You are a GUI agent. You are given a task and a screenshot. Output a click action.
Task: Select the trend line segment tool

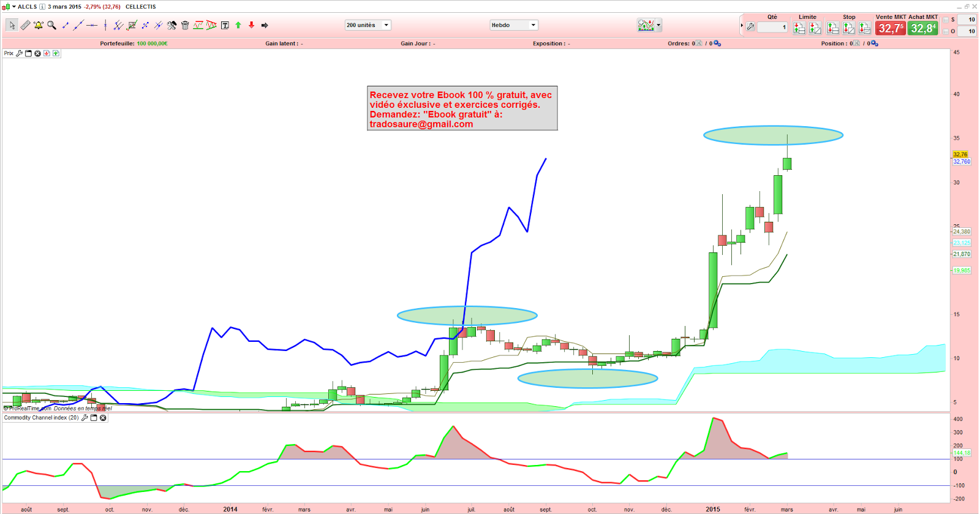(x=66, y=25)
